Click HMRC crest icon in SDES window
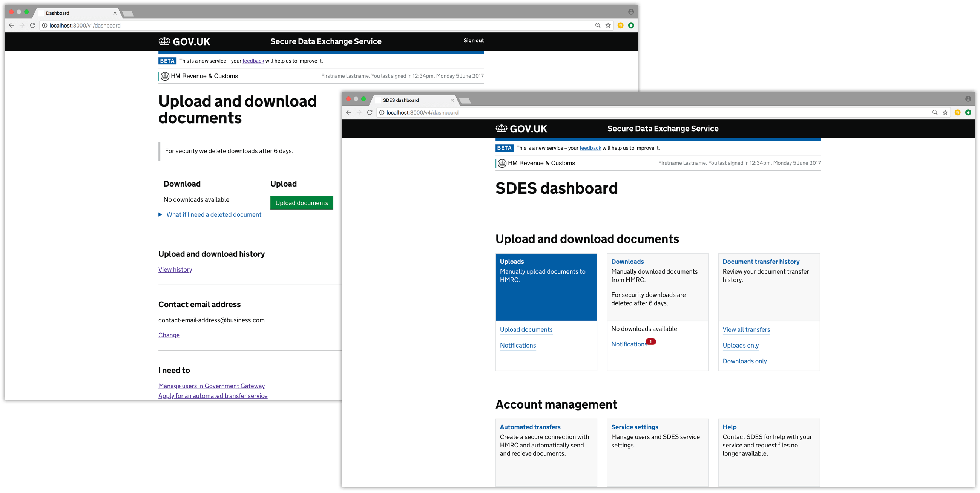Screen dimensions: 980x493 click(502, 163)
